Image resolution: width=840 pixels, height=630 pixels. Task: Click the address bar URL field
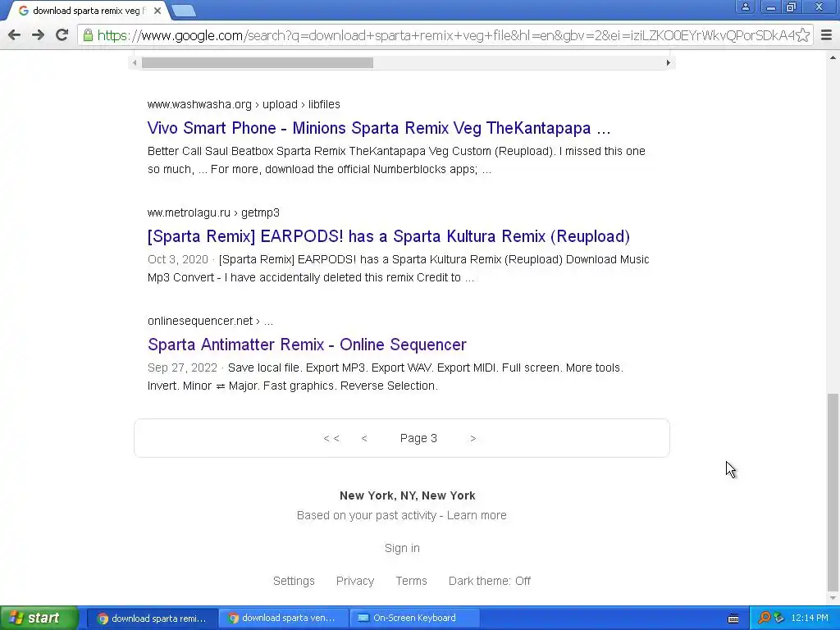(445, 35)
